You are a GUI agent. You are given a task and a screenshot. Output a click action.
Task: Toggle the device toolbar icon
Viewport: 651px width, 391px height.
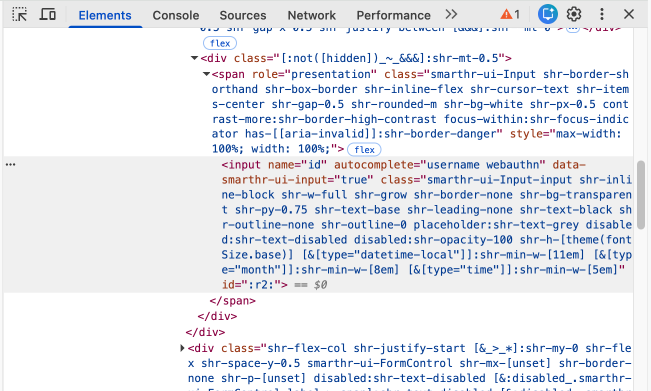[x=48, y=15]
